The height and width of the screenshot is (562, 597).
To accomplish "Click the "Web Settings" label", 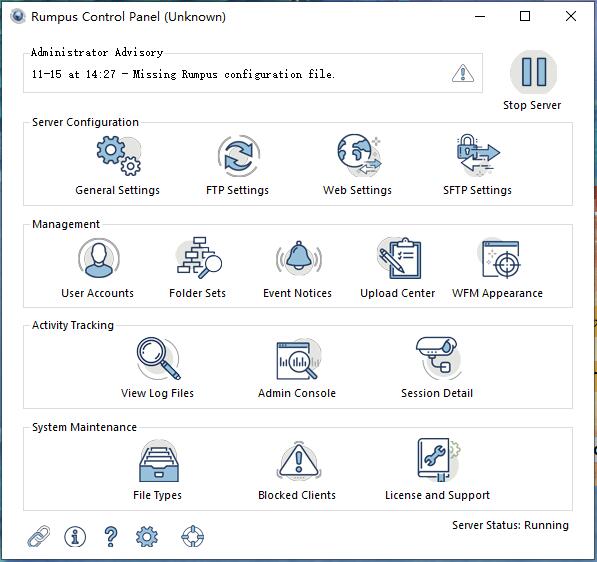I will [x=357, y=190].
